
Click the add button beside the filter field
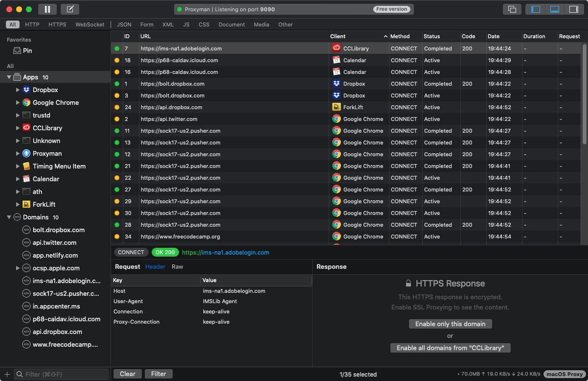point(7,374)
